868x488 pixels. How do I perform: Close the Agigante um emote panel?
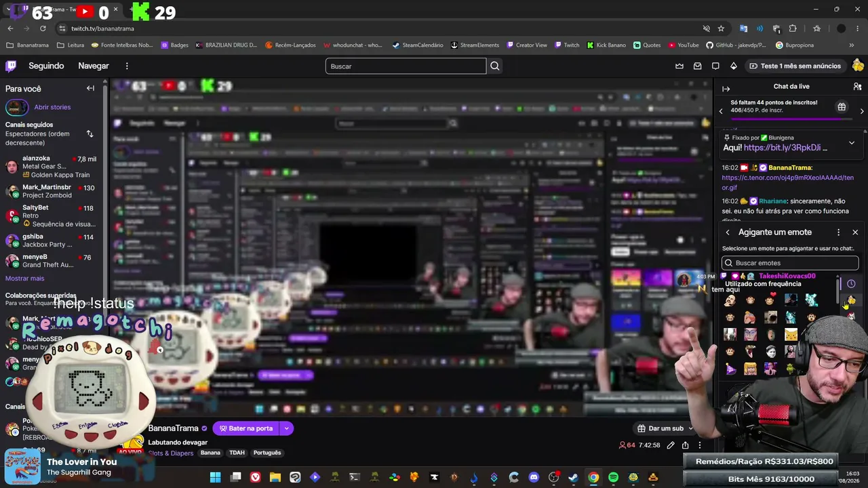pyautogui.click(x=855, y=232)
